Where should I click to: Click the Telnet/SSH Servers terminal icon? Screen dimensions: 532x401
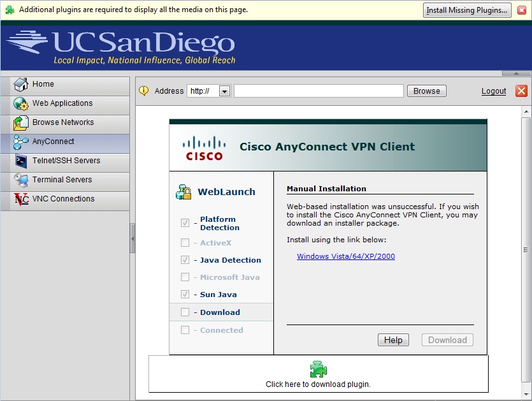(x=20, y=161)
